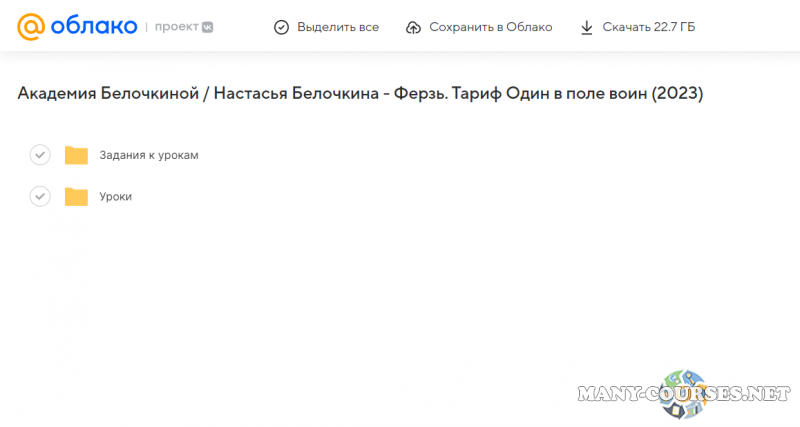Viewport: 800px width, 427px height.
Task: Click the download arrow icon
Action: pyautogui.click(x=587, y=27)
